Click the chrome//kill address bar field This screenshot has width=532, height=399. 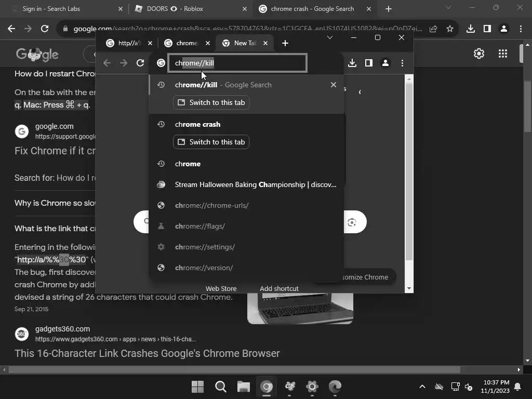(x=237, y=63)
